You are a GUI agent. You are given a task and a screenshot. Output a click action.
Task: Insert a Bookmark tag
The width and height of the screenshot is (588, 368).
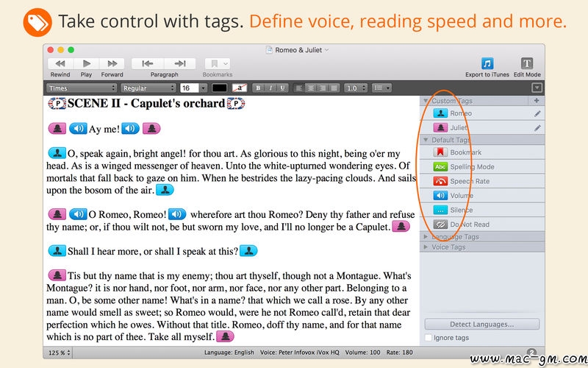coord(482,152)
